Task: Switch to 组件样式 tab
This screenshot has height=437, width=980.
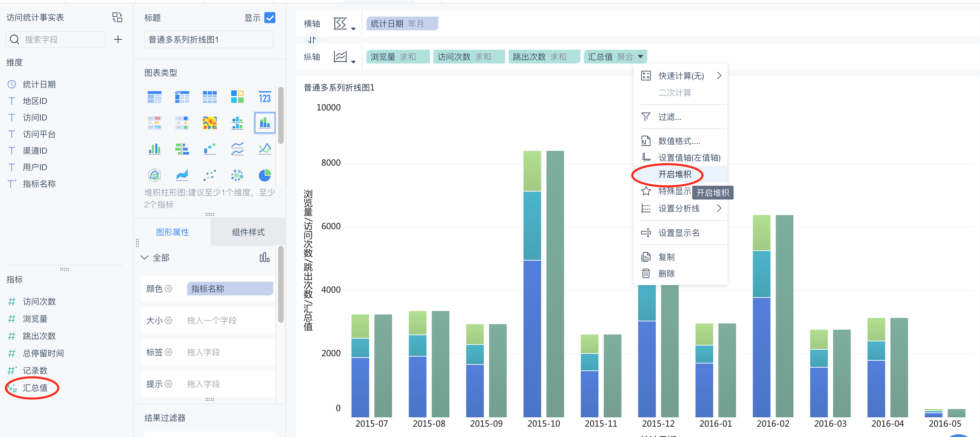Action: pos(248,232)
